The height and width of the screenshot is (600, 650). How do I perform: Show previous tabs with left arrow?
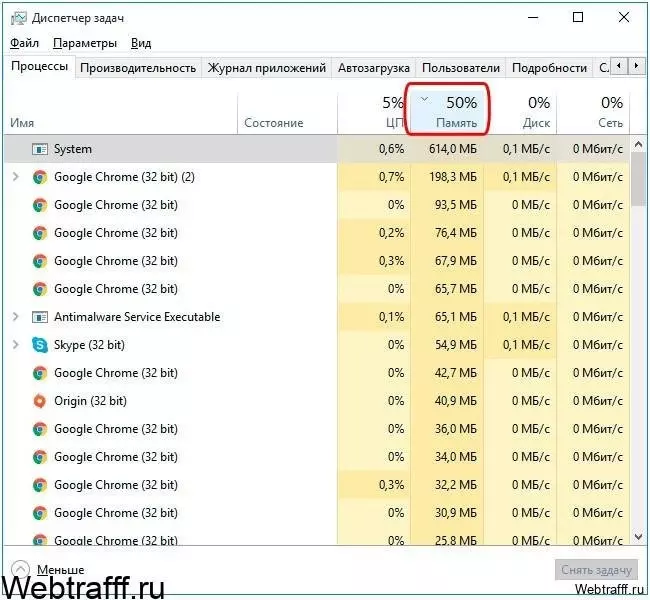tap(619, 66)
